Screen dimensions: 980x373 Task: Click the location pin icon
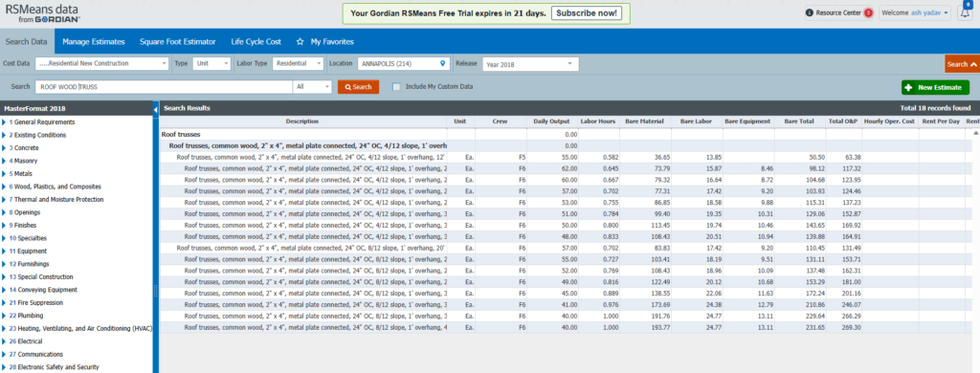pos(443,64)
